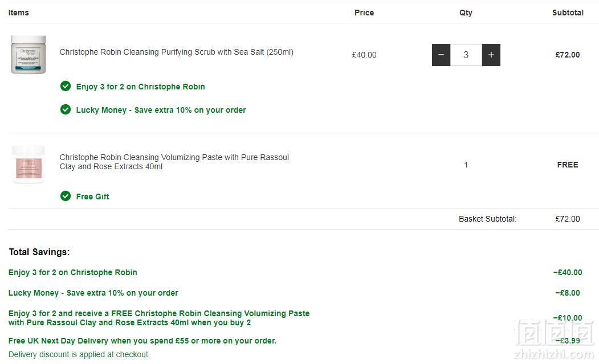This screenshot has width=599, height=364.
Task: Open the Enjoy 3 for 2 item offer link
Action: click(x=141, y=87)
